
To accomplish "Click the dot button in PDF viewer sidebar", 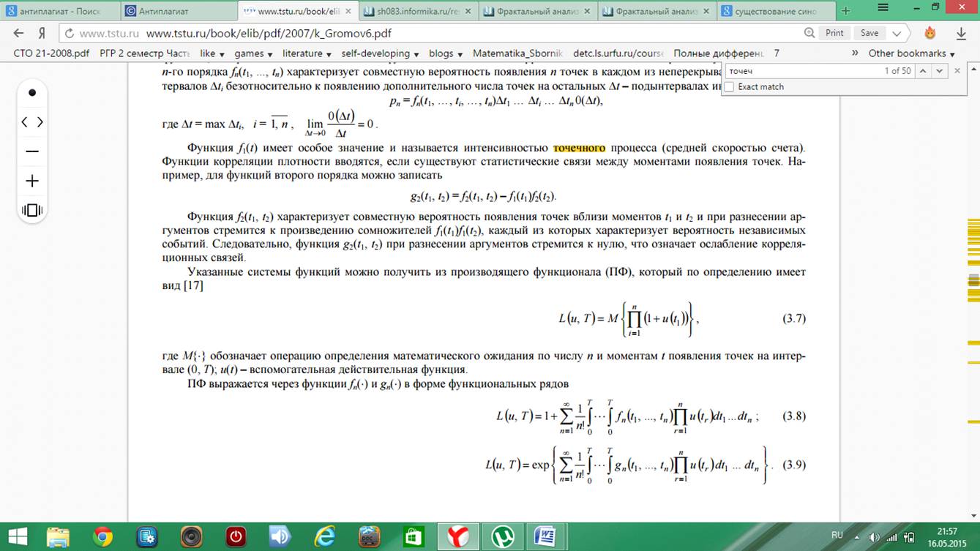I will pyautogui.click(x=32, y=93).
